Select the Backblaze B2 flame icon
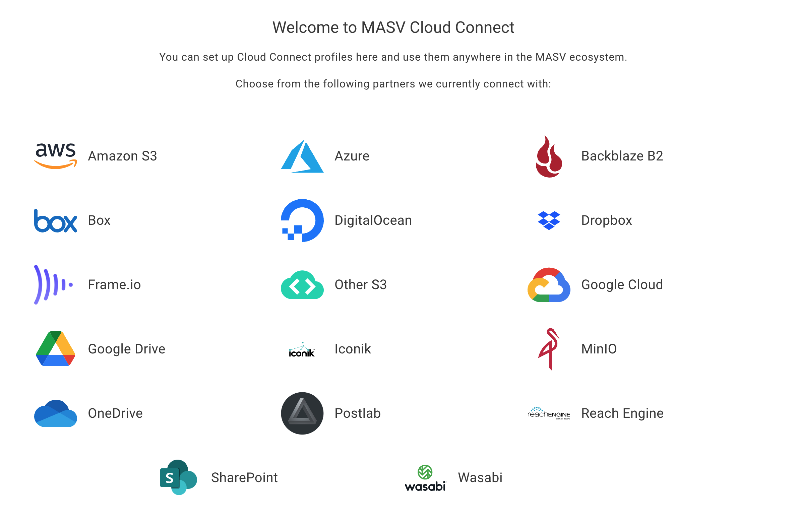 click(x=549, y=156)
